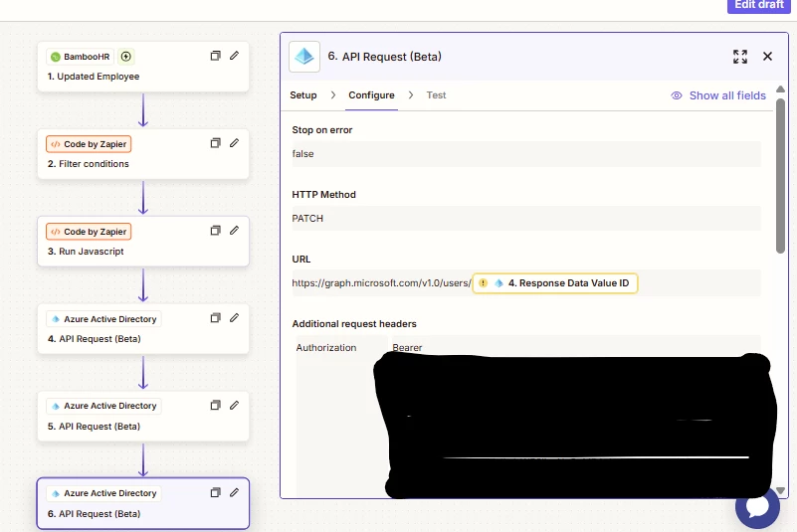Click the BambooHR trigger lightning icon
Screen dimensions: 797x532
point(126,57)
